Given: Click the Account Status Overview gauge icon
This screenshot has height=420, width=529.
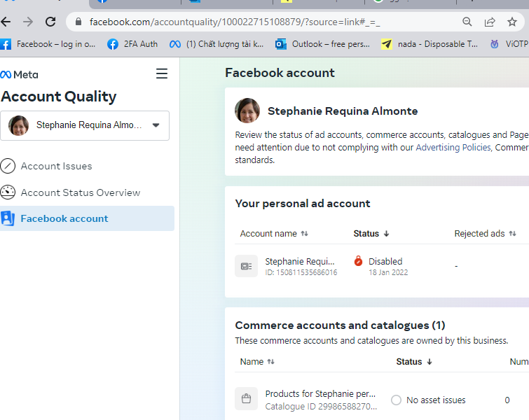Looking at the screenshot, I should (x=8, y=192).
